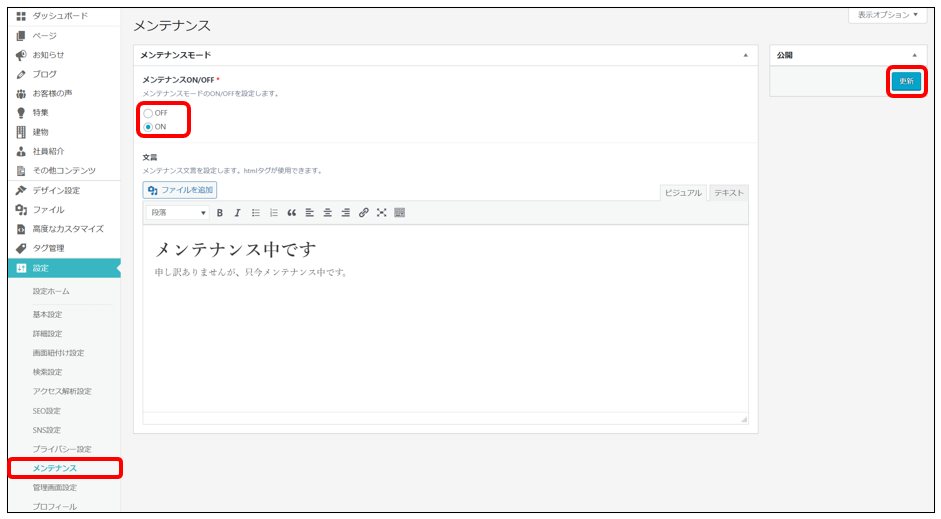Select the ON maintenance mode radio button
This screenshot has width=941, height=519.
(149, 127)
